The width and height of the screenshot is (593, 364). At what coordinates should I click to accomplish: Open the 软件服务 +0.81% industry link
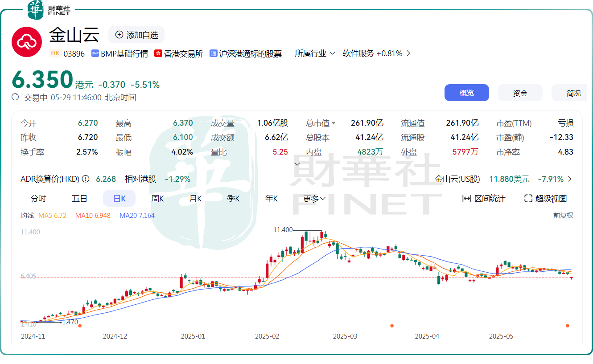[x=376, y=53]
